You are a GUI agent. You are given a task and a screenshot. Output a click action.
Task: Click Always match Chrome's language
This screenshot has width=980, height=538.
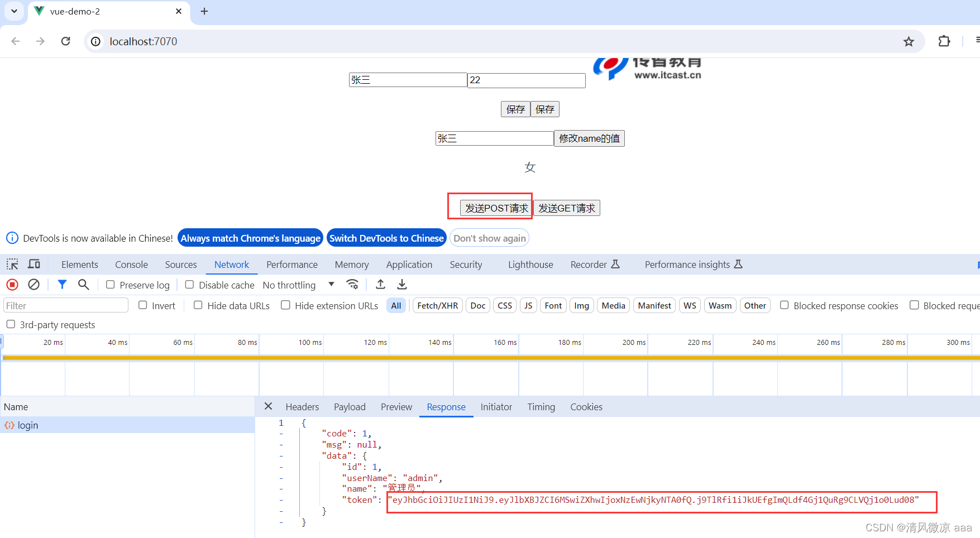click(250, 238)
